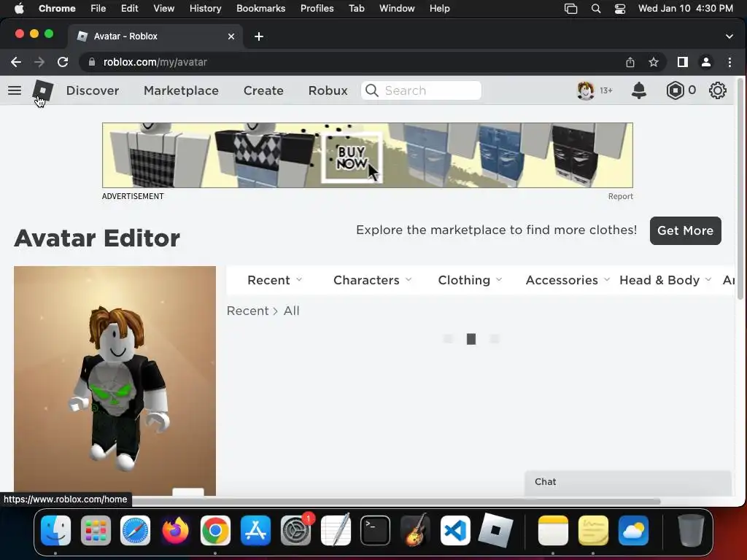Report the advertisement
Image resolution: width=747 pixels, height=560 pixels.
point(620,196)
